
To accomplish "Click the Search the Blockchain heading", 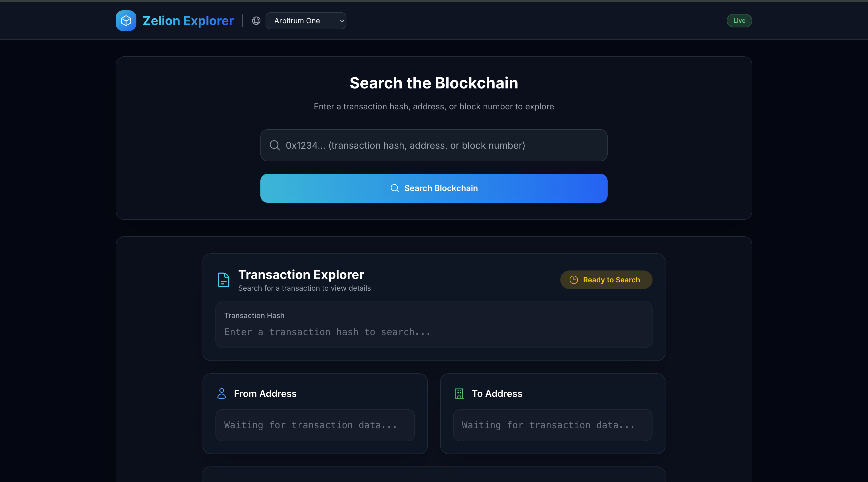I will click(x=434, y=83).
